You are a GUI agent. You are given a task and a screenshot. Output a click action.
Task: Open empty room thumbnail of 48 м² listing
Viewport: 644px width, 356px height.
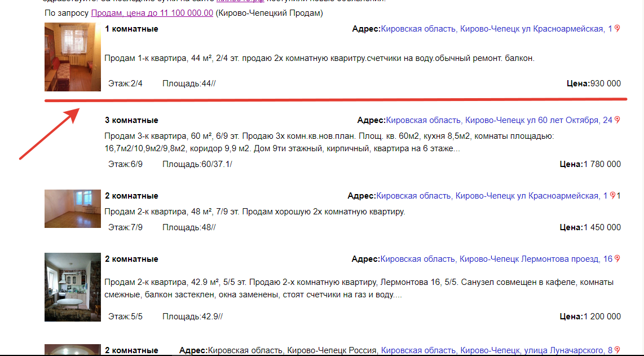coord(73,209)
